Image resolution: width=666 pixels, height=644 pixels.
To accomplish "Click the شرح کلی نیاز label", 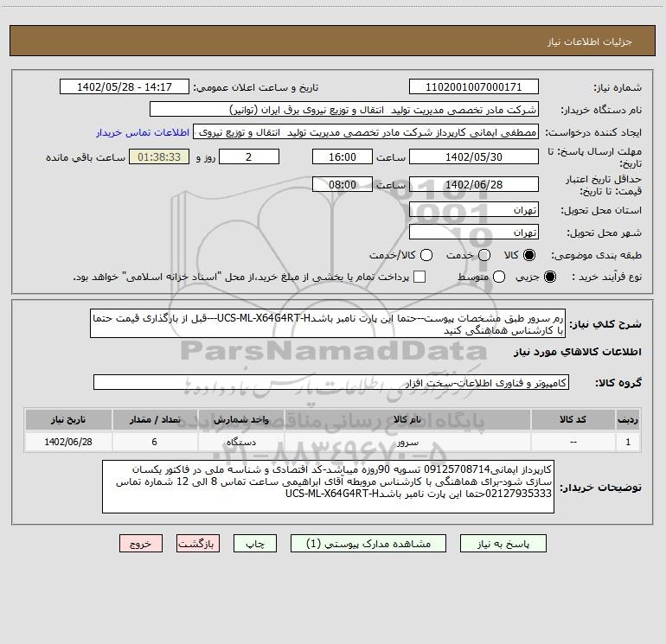I will click(x=605, y=324).
